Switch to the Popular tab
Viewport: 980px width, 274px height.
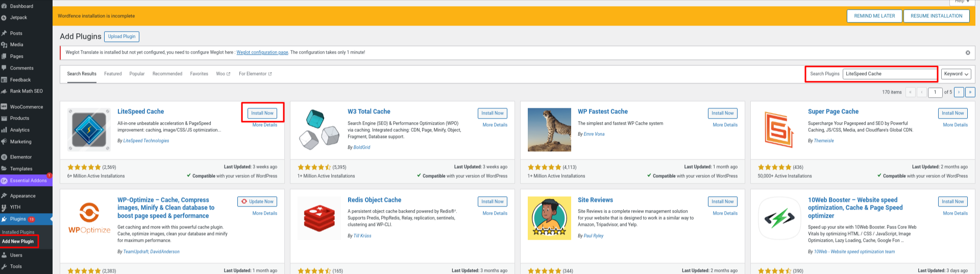pos(137,74)
